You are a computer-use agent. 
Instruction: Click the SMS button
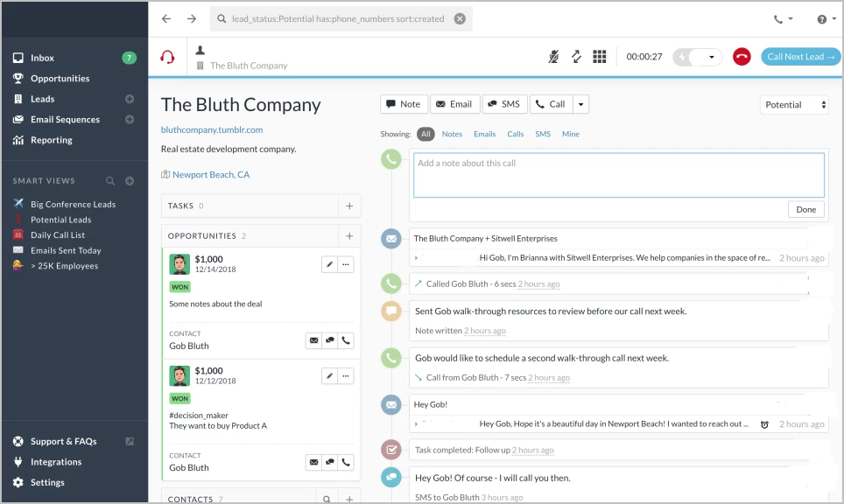pos(505,104)
